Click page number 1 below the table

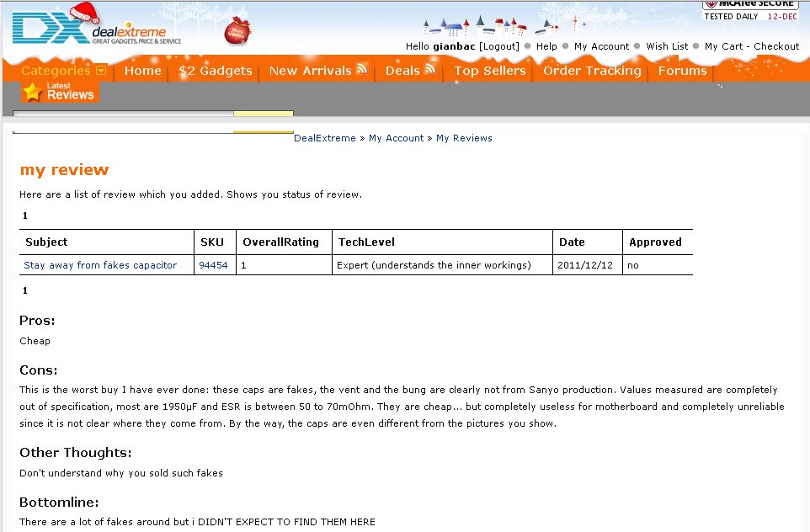pos(24,290)
